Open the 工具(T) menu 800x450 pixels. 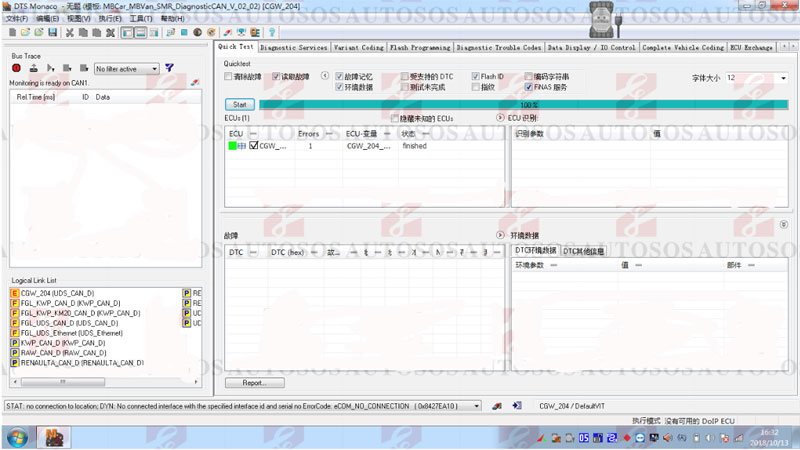point(141,18)
